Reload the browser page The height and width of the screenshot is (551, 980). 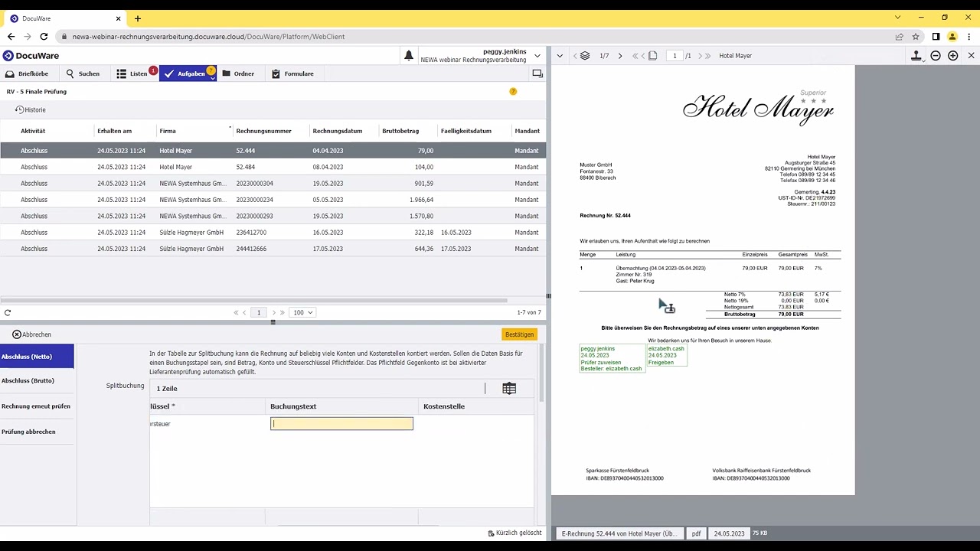[44, 36]
